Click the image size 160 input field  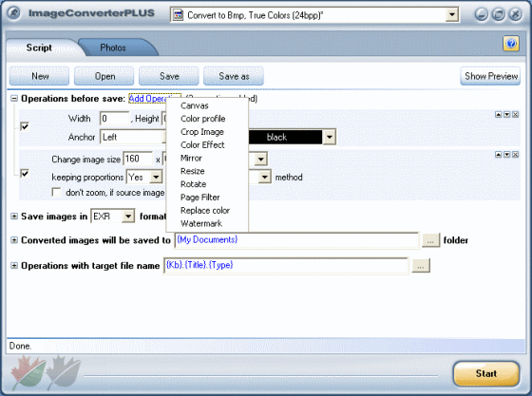click(138, 159)
